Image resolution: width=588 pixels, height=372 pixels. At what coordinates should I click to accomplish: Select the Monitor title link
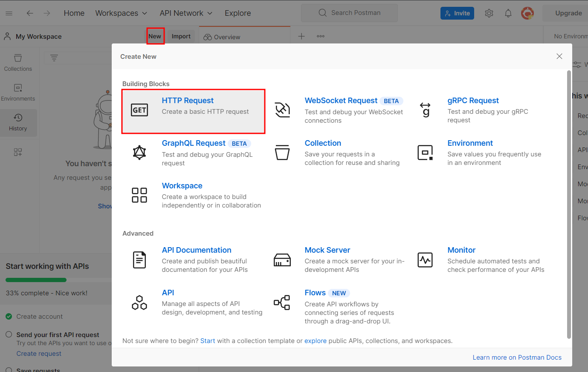coord(461,250)
